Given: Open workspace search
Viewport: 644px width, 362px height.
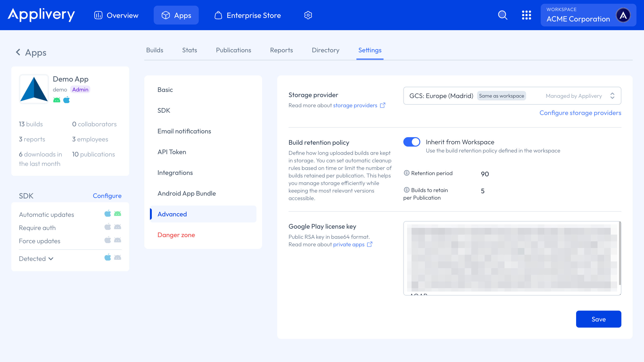Looking at the screenshot, I should [x=503, y=15].
